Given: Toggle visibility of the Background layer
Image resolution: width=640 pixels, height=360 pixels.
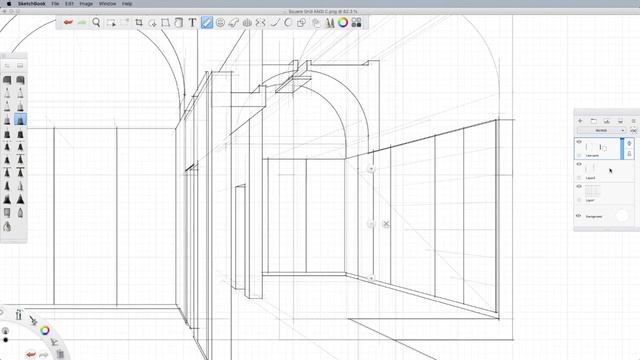Looking at the screenshot, I should (579, 216).
